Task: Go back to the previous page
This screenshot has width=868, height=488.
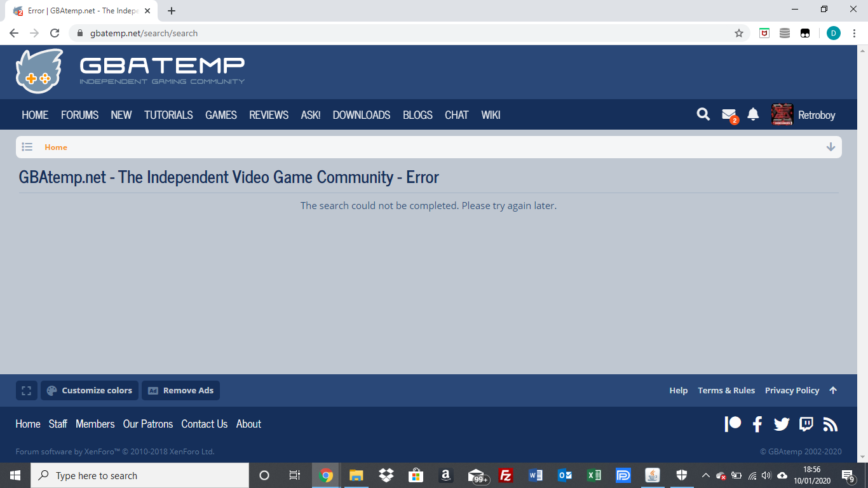Action: [14, 33]
